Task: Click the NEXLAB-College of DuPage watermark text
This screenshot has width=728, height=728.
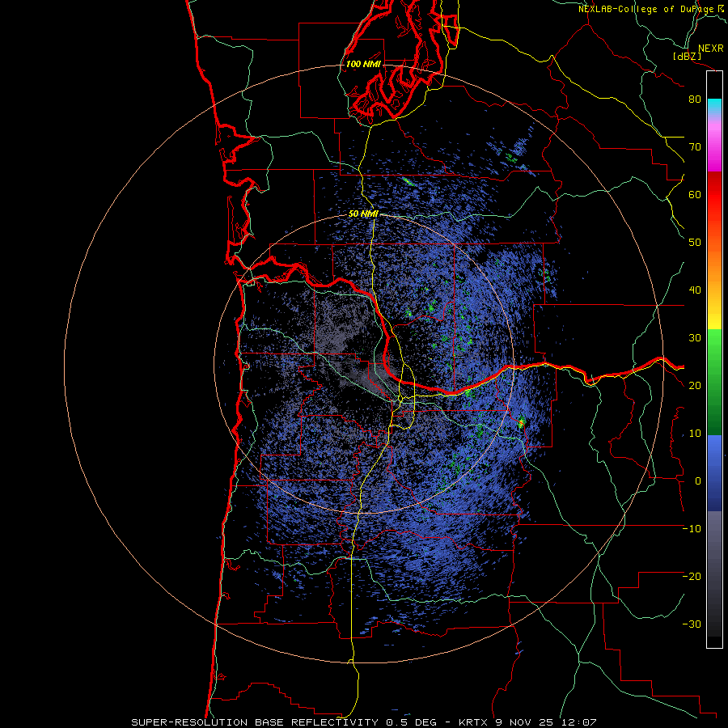Action: click(x=646, y=9)
